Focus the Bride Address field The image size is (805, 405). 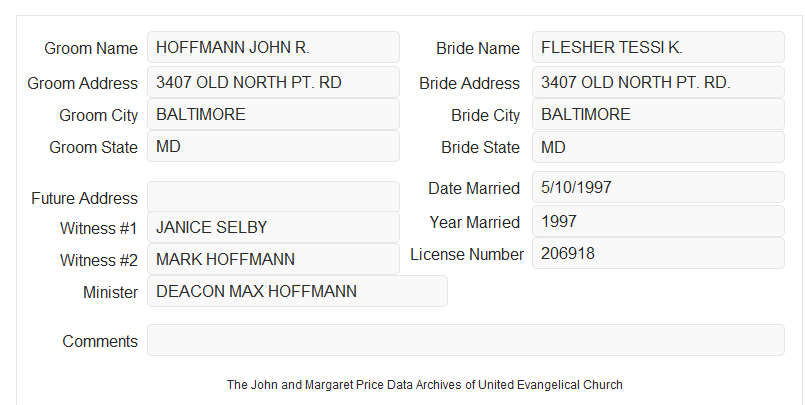click(x=658, y=82)
